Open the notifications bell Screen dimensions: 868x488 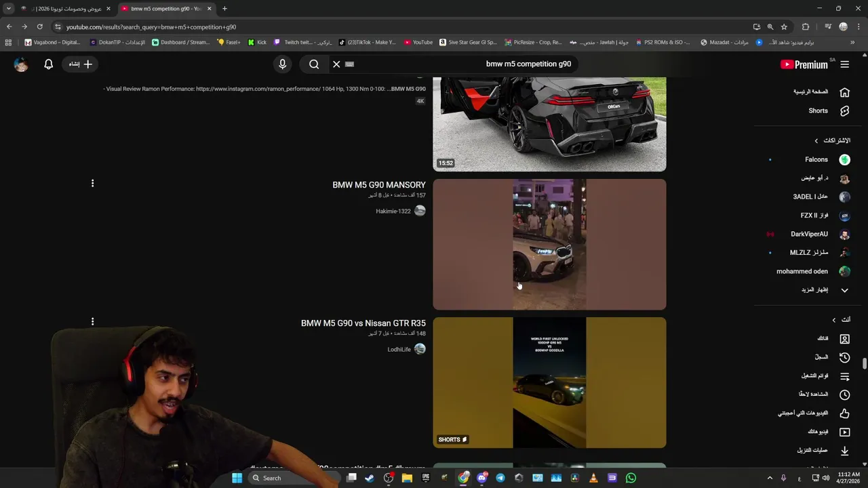click(x=48, y=64)
